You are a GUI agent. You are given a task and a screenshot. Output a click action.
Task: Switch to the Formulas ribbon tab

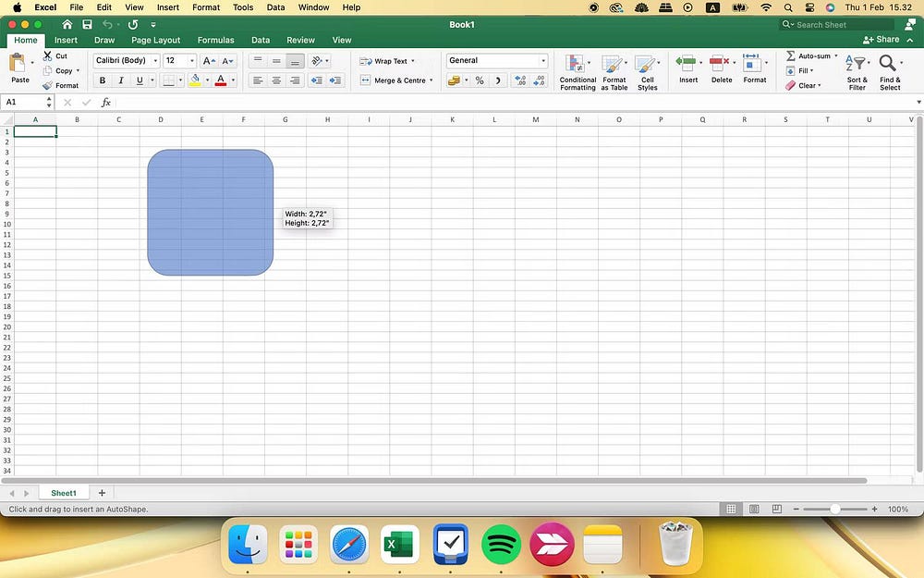click(215, 40)
